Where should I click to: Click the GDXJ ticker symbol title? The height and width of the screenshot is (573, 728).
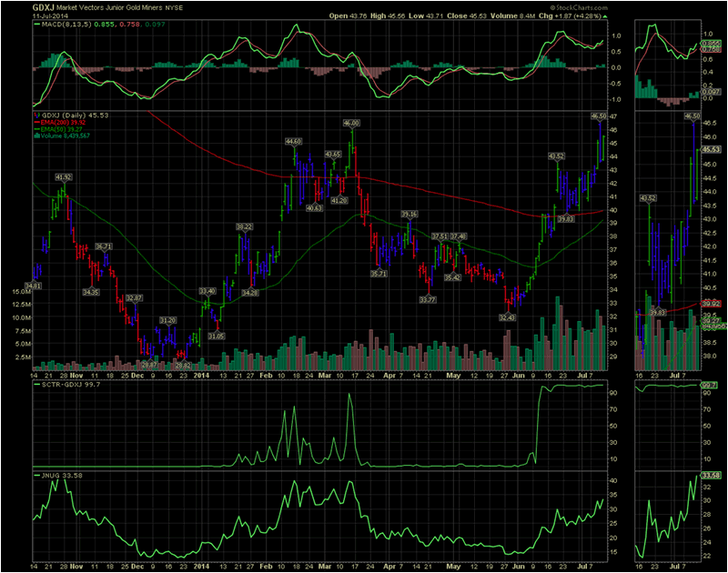(43, 7)
